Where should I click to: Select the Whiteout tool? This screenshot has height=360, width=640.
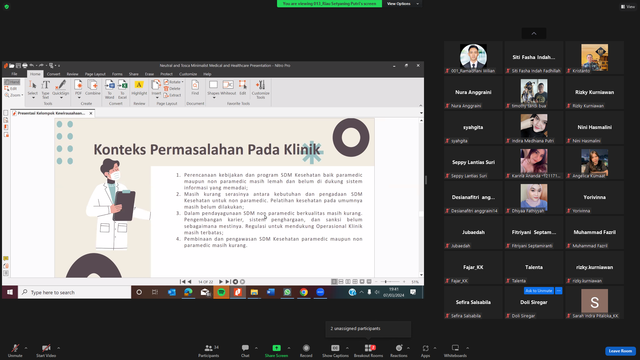tap(228, 88)
